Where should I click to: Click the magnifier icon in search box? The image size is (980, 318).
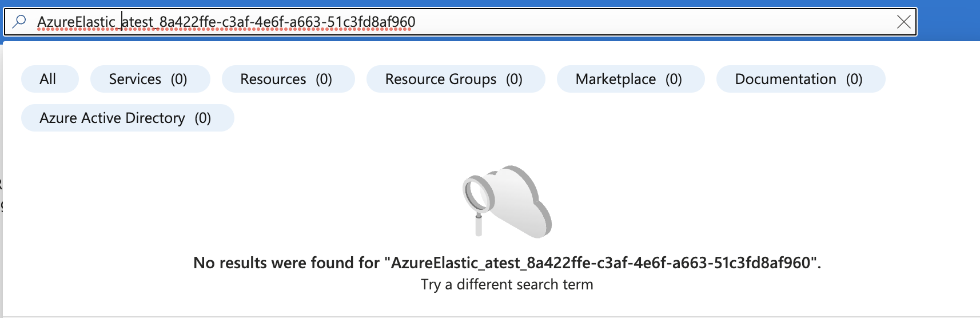19,22
